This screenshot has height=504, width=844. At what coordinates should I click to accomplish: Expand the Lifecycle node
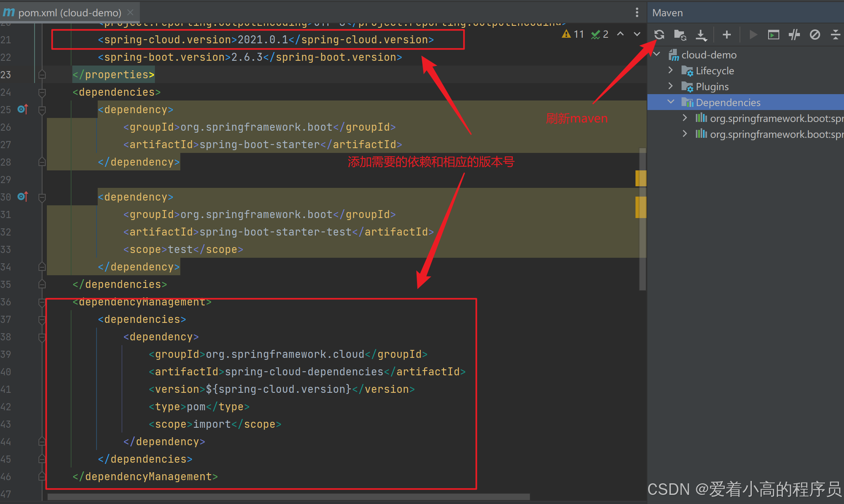[x=670, y=70]
